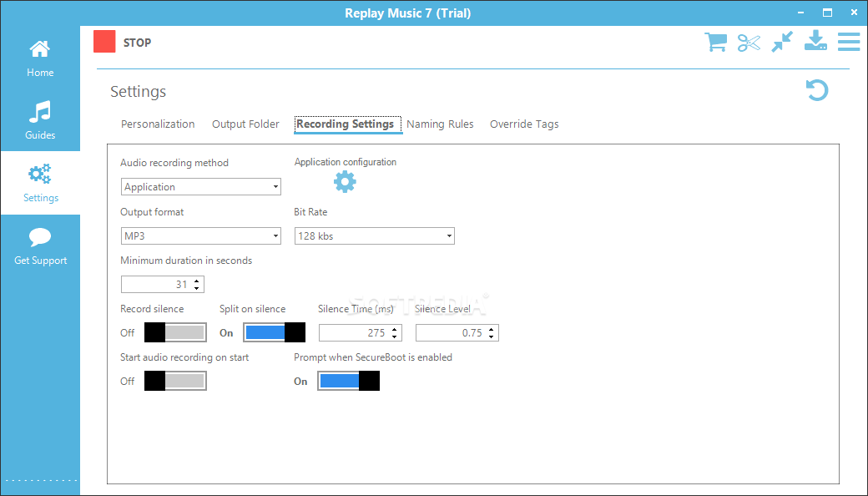Open Guides in the sidebar
868x496 pixels.
coord(40,120)
